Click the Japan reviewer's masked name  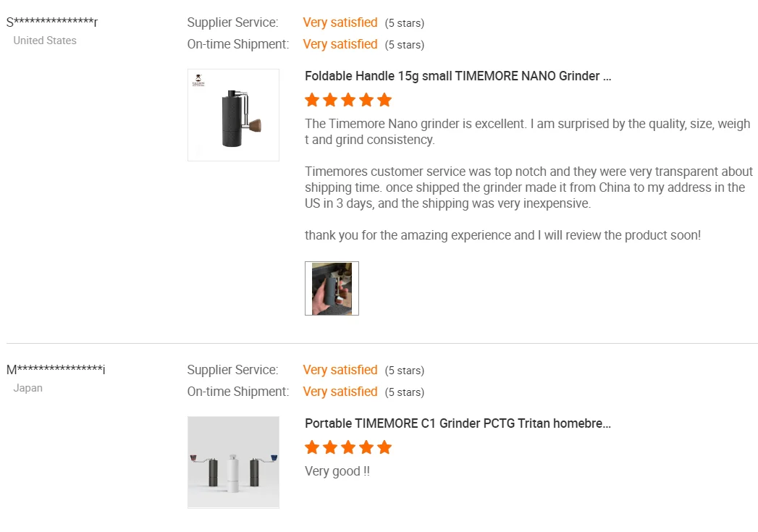click(x=56, y=370)
